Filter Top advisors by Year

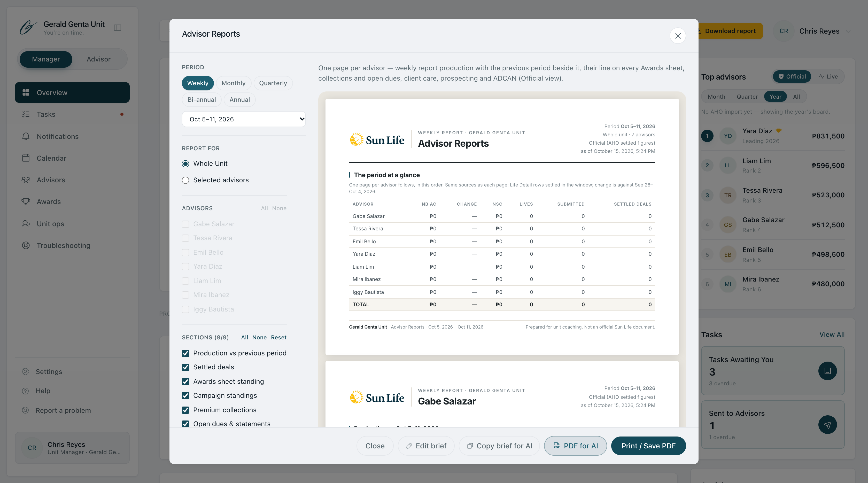[775, 97]
